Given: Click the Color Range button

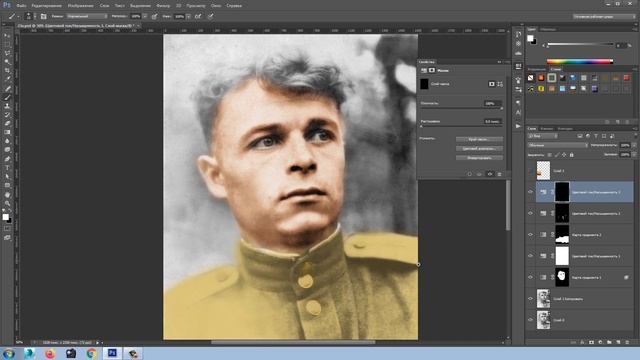Looking at the screenshot, I should click(479, 149).
